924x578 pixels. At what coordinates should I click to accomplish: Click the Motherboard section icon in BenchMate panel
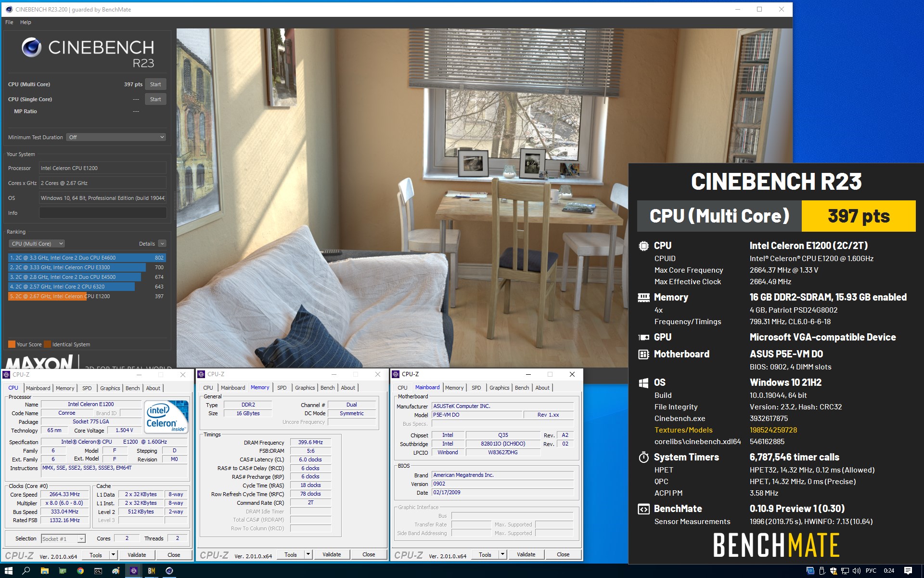click(x=643, y=354)
